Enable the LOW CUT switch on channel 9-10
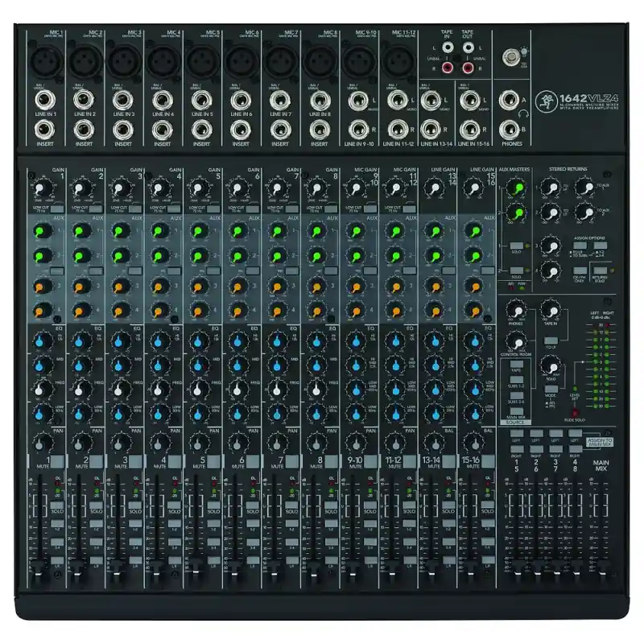This screenshot has height=644, width=644. 370,209
